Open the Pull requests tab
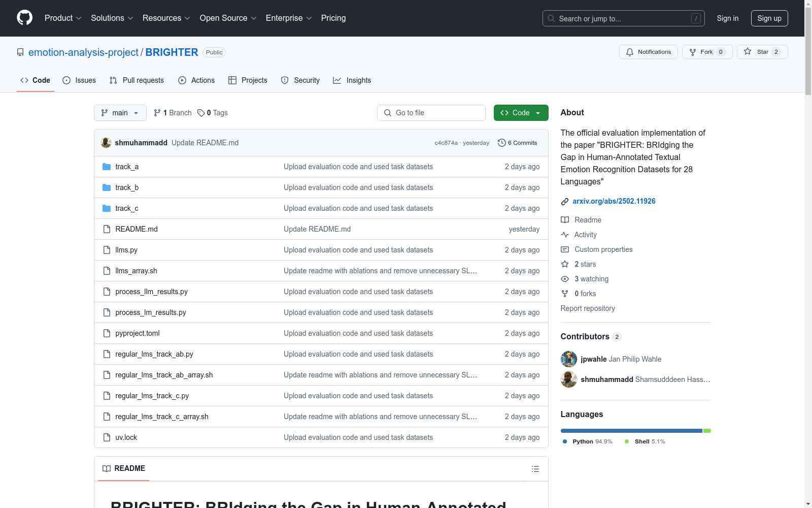This screenshot has height=508, width=812. tap(137, 80)
